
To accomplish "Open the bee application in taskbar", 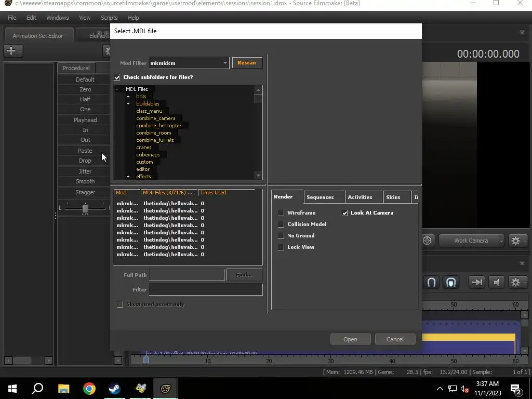I will [140, 389].
